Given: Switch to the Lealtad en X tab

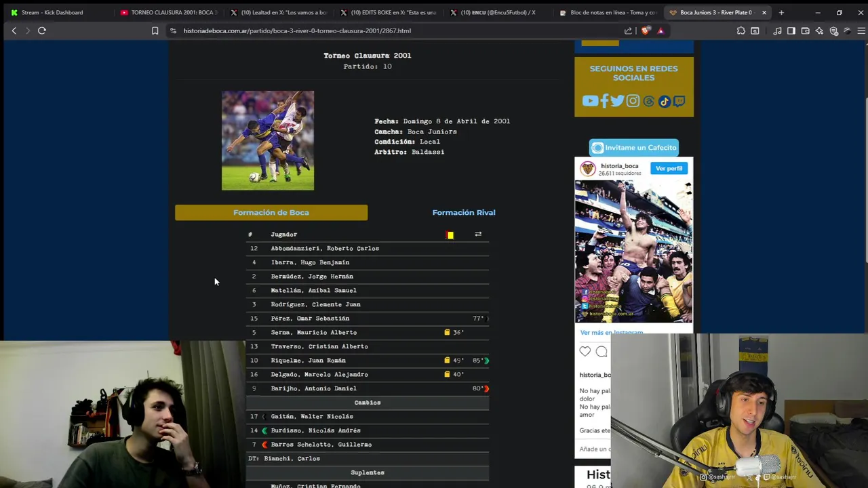Looking at the screenshot, I should click(x=278, y=12).
